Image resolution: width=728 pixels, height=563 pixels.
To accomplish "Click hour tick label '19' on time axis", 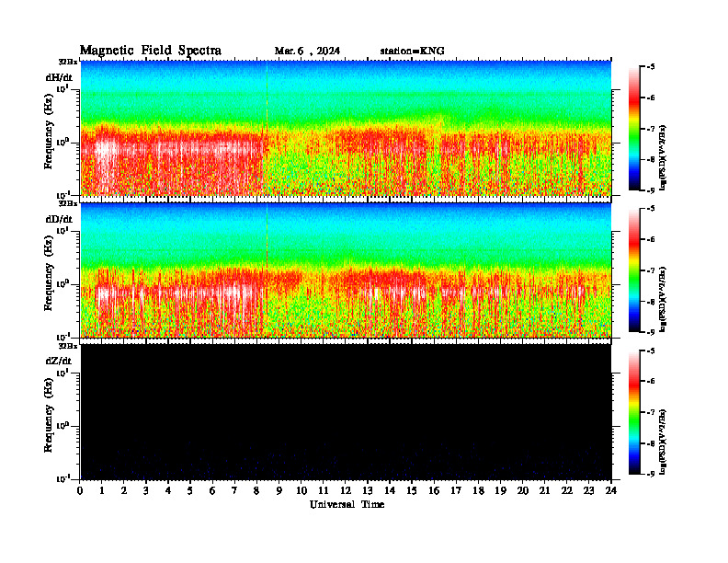I will coord(500,490).
